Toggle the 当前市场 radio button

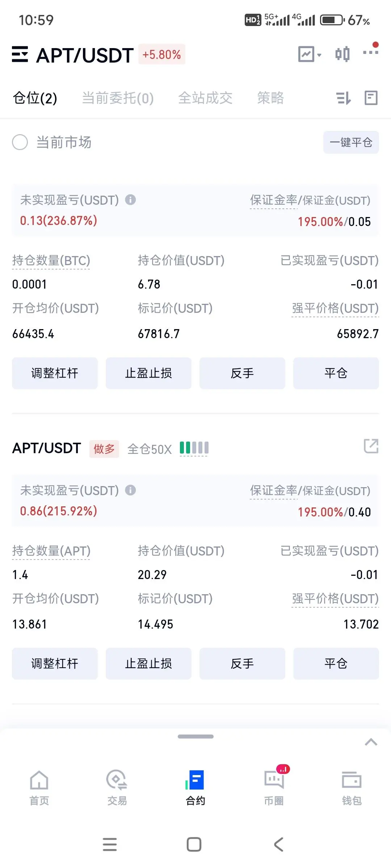point(20,142)
